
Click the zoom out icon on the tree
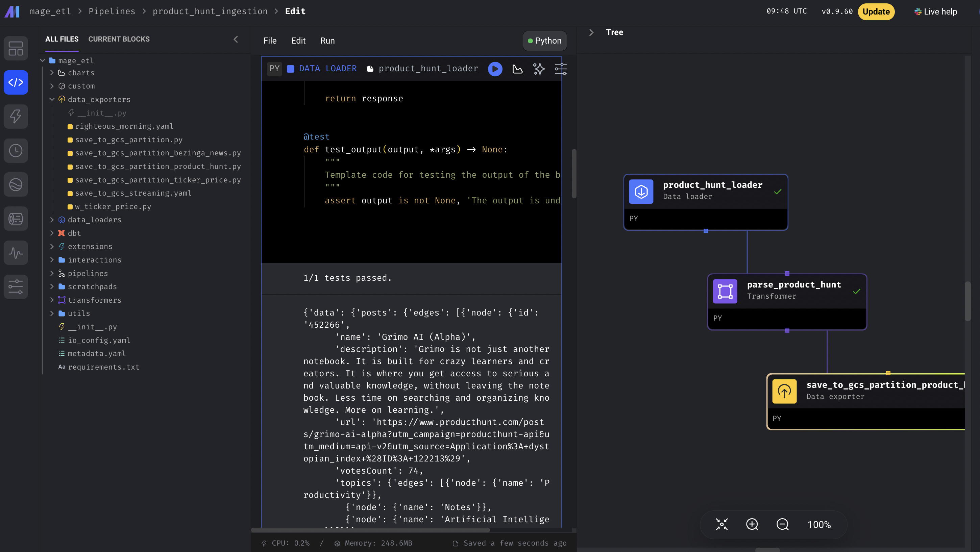click(x=783, y=524)
